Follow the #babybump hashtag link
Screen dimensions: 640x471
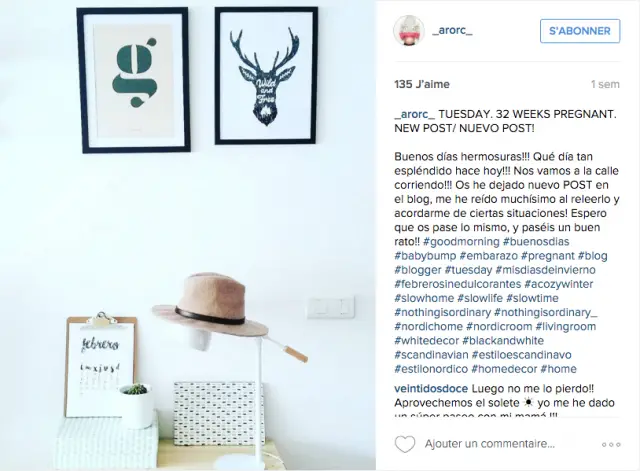point(425,256)
